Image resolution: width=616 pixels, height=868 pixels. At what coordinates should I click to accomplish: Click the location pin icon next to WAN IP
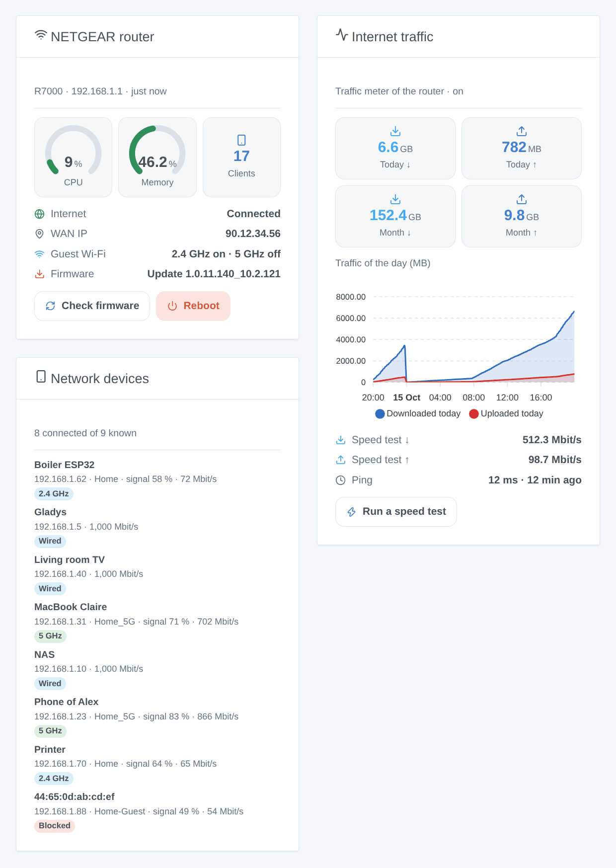point(40,234)
